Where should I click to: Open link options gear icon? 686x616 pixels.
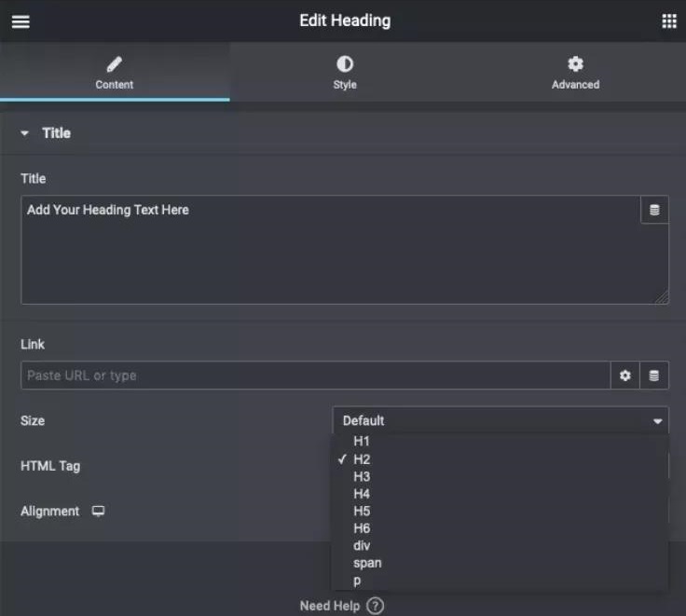coord(625,376)
